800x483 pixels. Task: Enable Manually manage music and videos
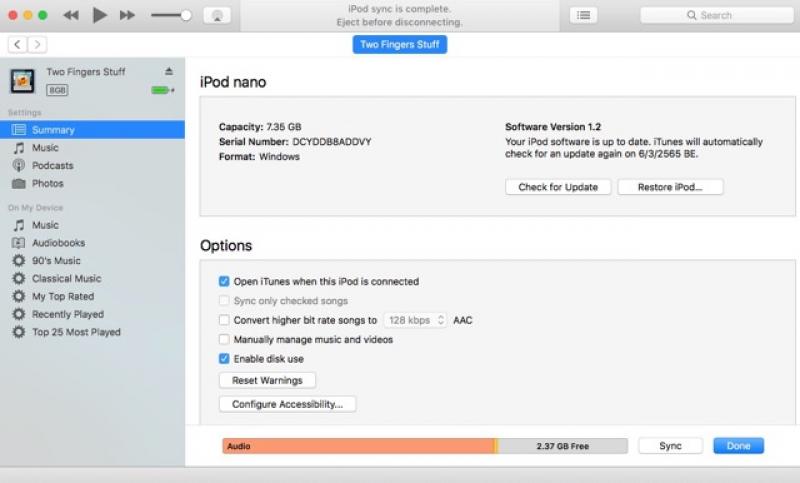point(224,339)
